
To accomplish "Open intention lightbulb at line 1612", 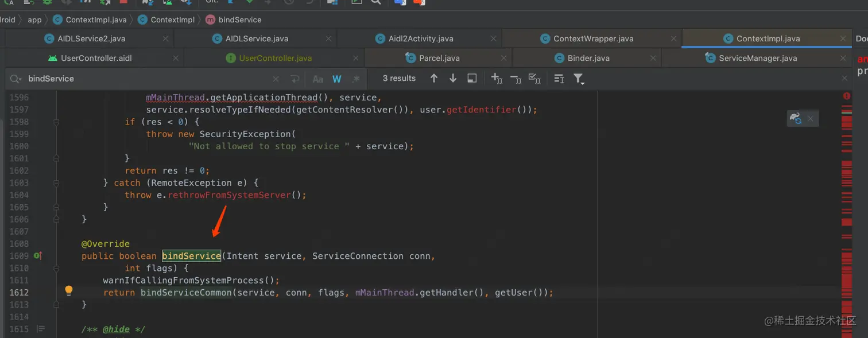I will (69, 291).
